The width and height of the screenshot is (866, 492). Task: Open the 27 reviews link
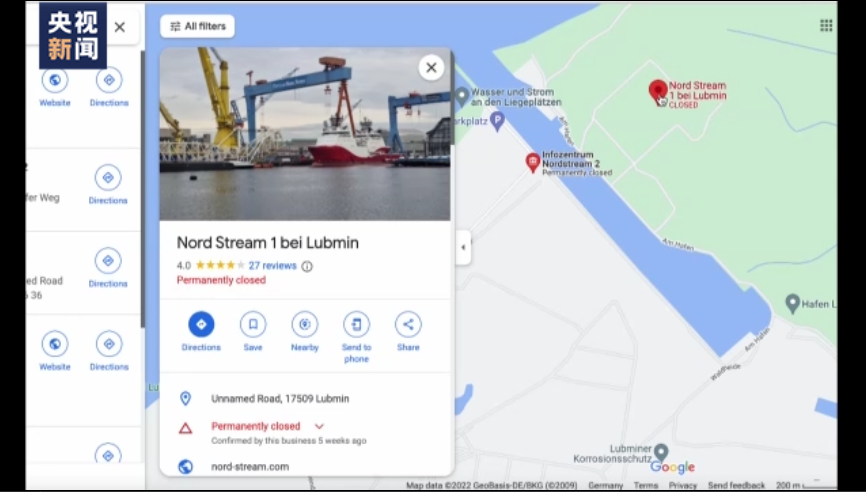272,266
